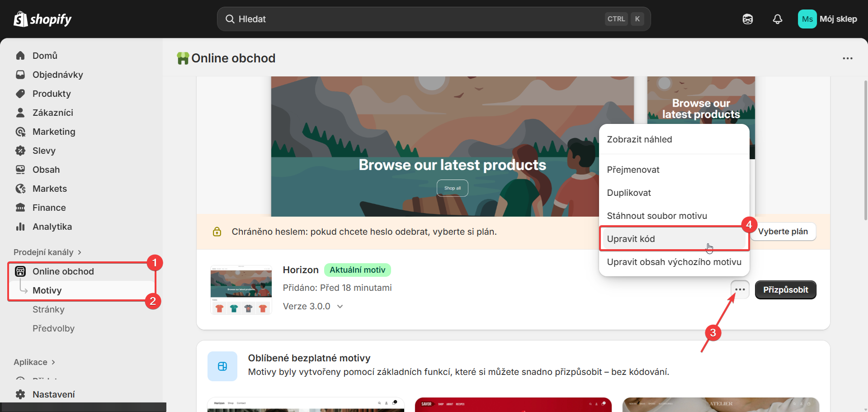The width and height of the screenshot is (868, 412).
Task: Choose Upravit kód from the menu
Action: [x=631, y=238]
